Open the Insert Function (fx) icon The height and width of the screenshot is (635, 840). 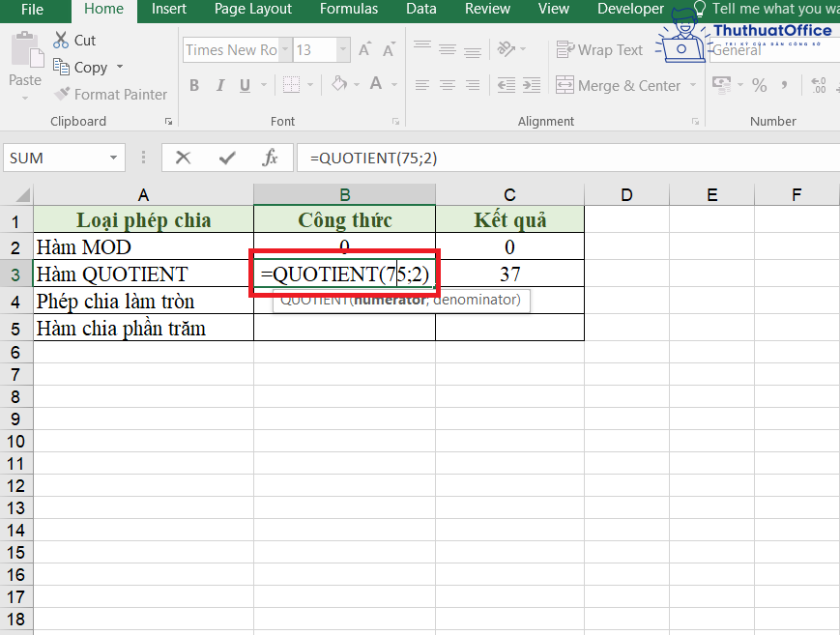click(x=272, y=157)
